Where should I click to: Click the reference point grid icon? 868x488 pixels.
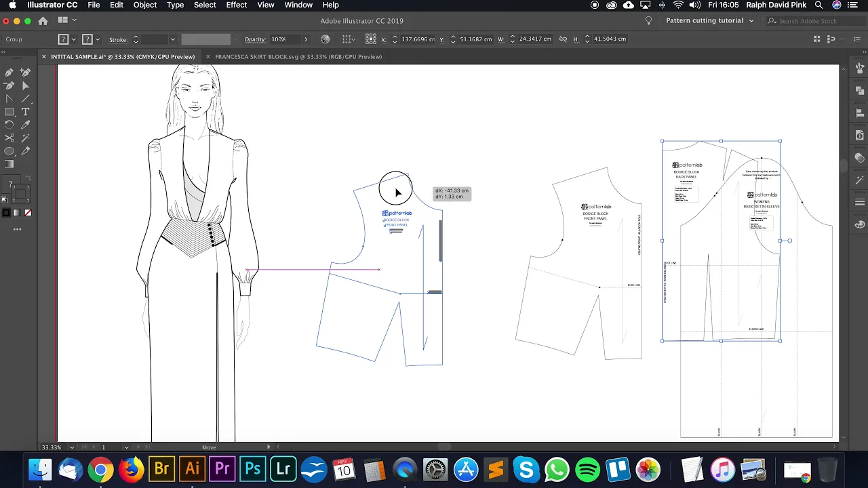click(x=370, y=39)
